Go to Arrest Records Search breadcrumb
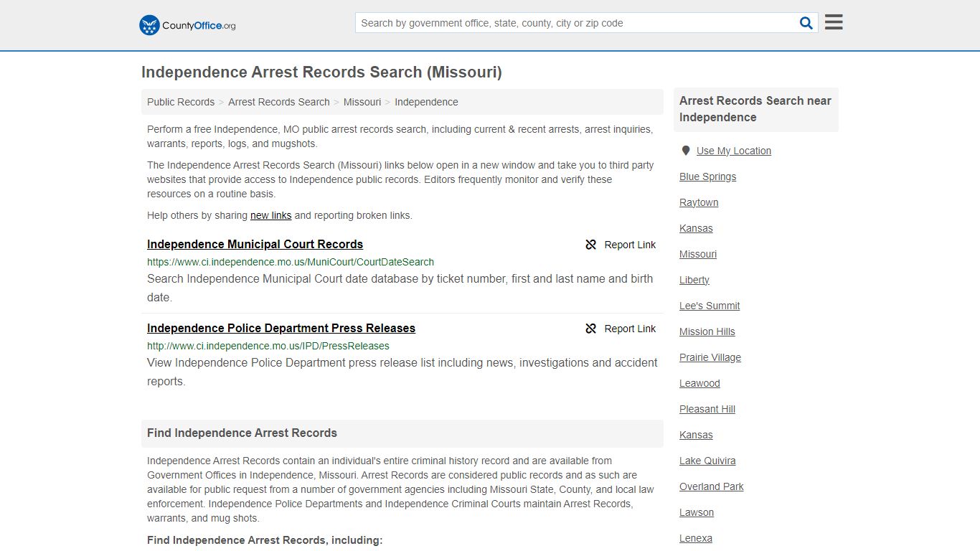The height and width of the screenshot is (551, 980). coord(279,102)
